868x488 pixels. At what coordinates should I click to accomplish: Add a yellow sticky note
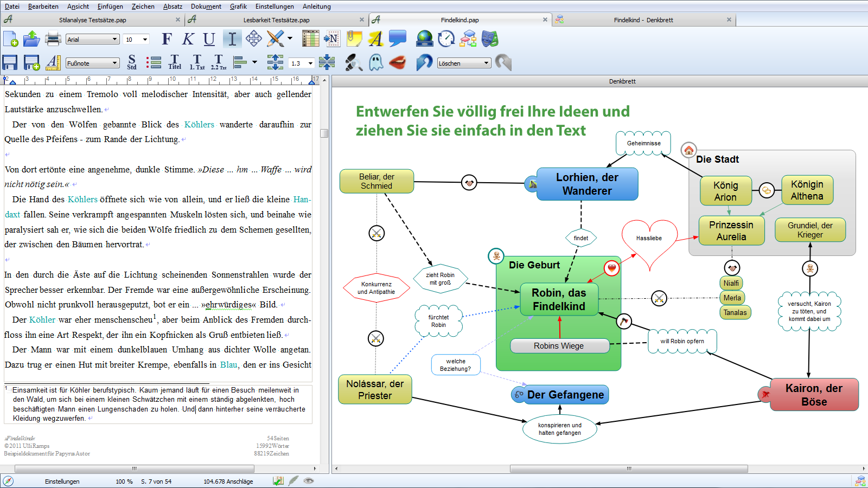[354, 39]
